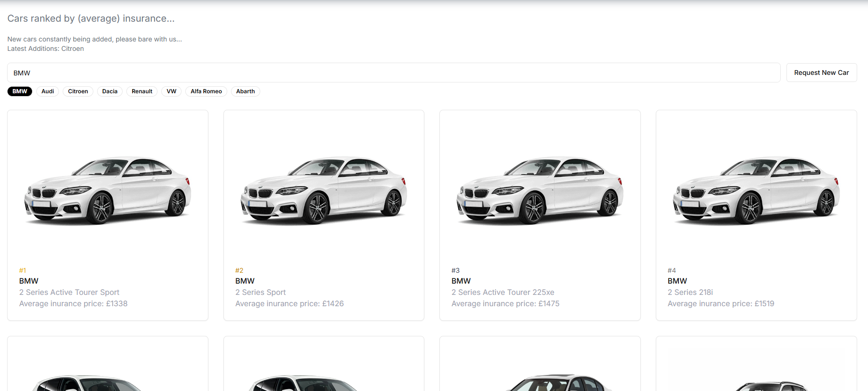This screenshot has height=391, width=868.
Task: Click the '2 Series Sport' model name
Action: [260, 292]
